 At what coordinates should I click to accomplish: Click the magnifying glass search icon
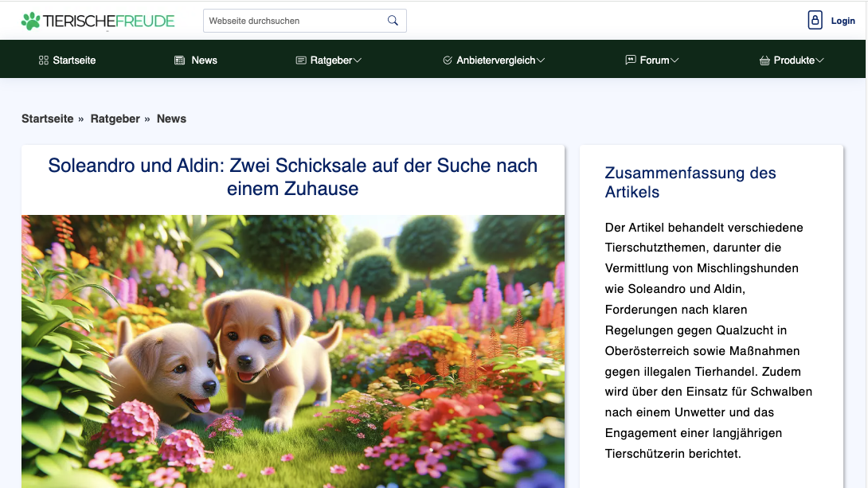coord(392,20)
